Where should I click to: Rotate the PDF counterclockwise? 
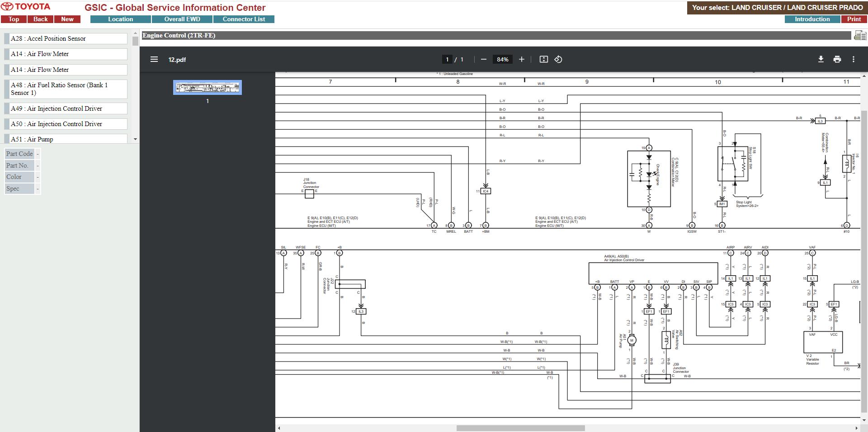coord(558,59)
